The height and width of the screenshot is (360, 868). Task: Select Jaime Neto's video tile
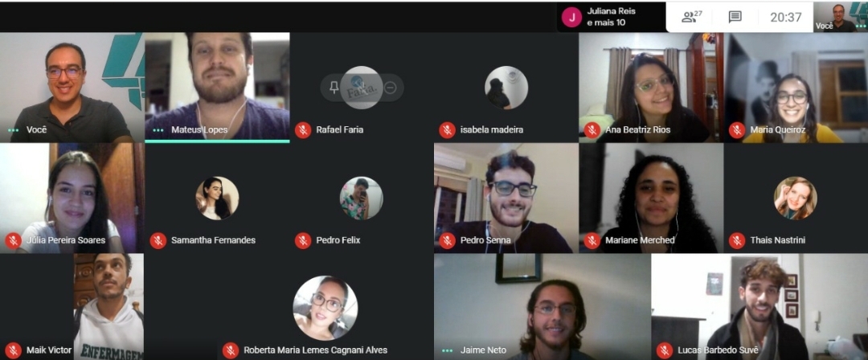[x=542, y=307]
